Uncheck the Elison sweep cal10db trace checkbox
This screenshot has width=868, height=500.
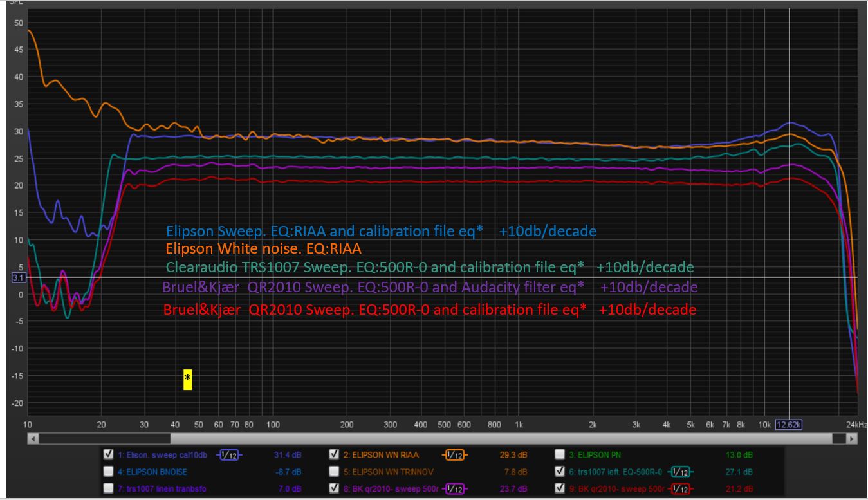pyautogui.click(x=108, y=454)
